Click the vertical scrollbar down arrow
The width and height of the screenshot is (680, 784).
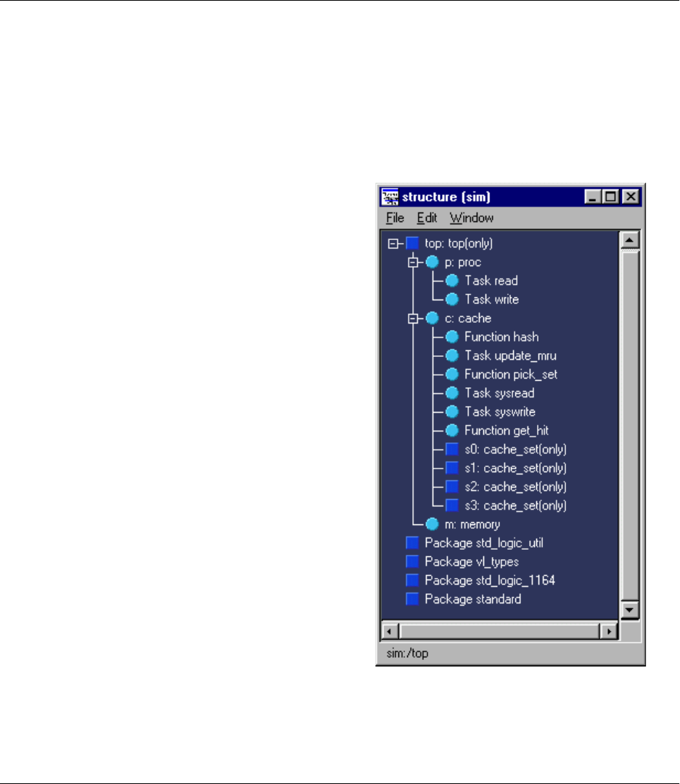629,610
